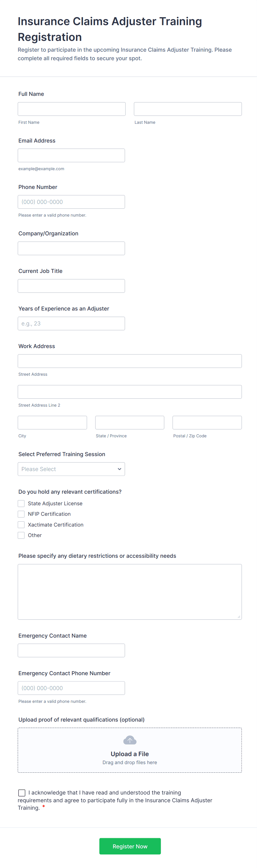Click the Company/Organization text box
Screen dimensions: 257x868
tap(71, 248)
